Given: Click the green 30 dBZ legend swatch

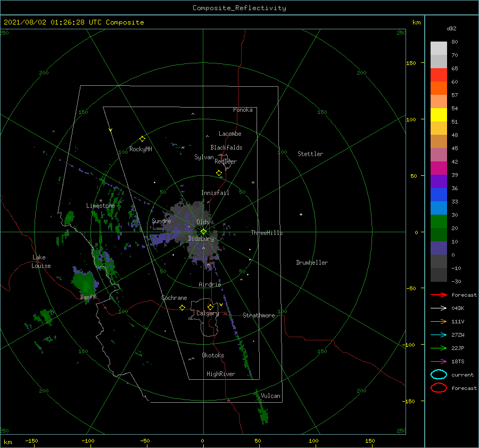Looking at the screenshot, I should pos(439,221).
